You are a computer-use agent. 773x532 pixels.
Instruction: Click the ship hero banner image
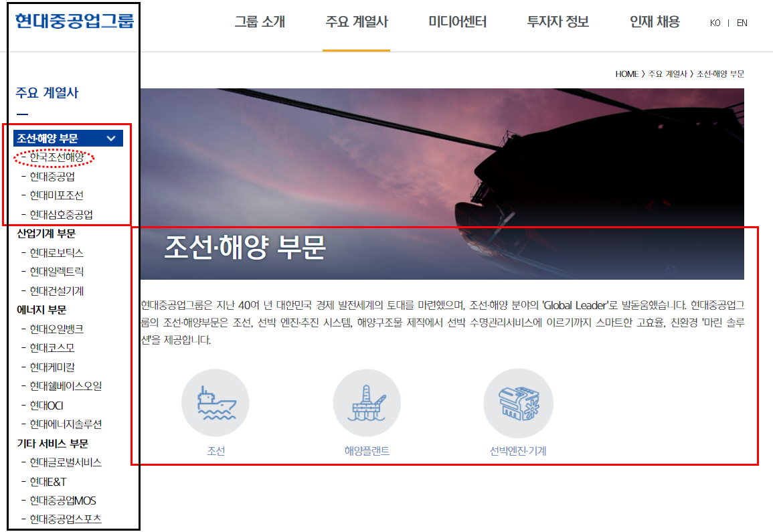click(442, 184)
